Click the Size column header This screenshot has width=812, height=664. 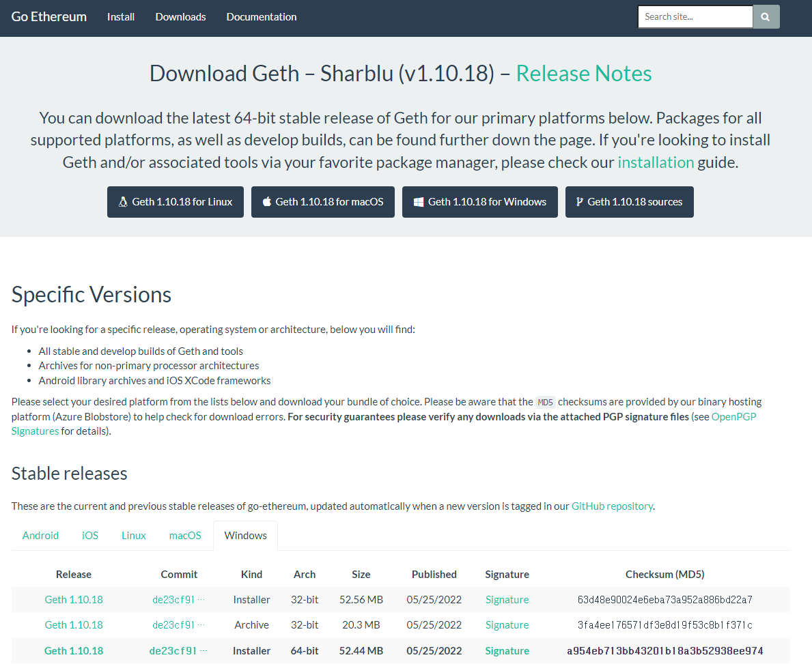coord(361,575)
